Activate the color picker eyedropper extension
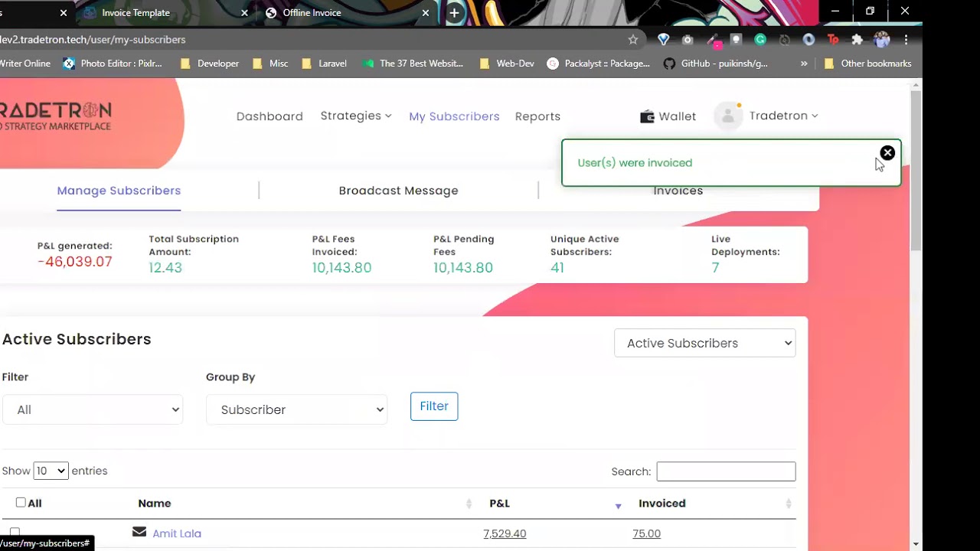The width and height of the screenshot is (980, 551). 713,40
